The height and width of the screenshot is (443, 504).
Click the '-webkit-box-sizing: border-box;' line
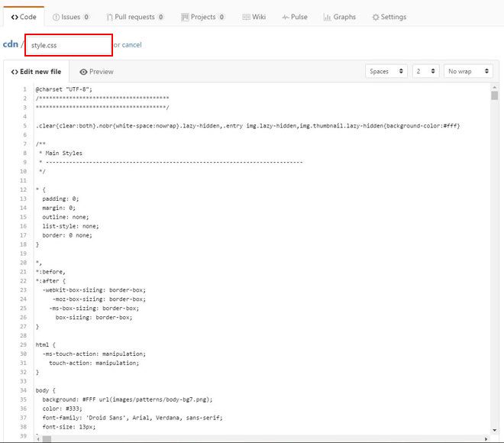point(94,290)
